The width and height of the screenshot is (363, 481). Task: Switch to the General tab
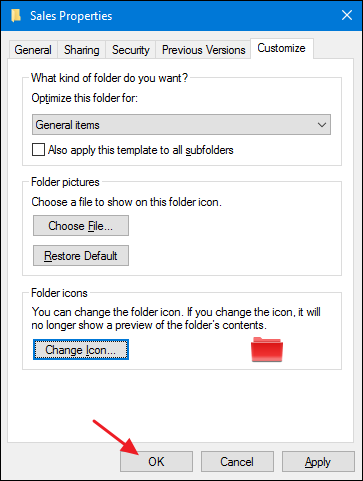pyautogui.click(x=33, y=50)
